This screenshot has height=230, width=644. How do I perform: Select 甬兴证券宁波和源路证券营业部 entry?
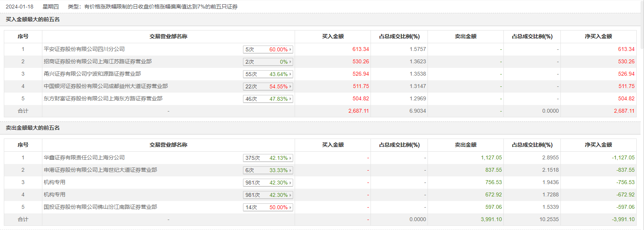[92, 74]
